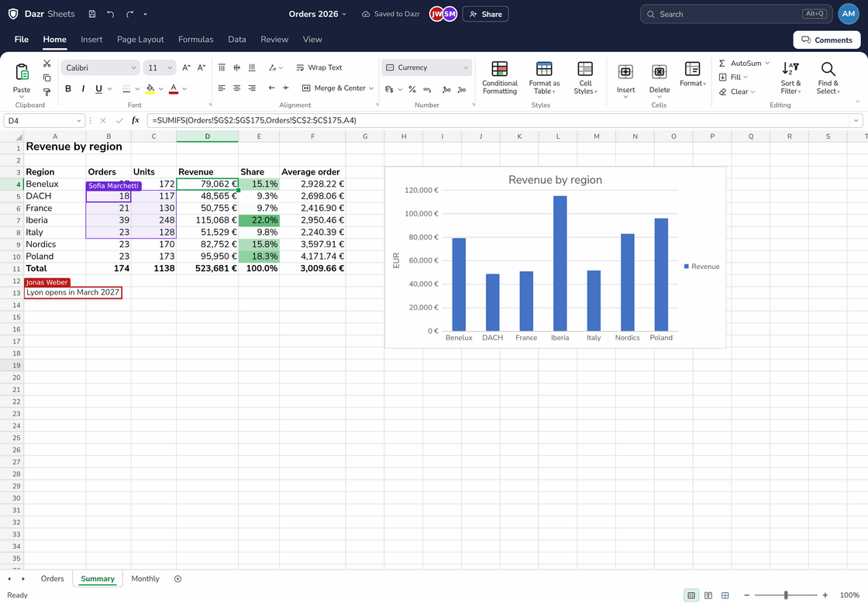Click the Save icon in title bar

click(x=92, y=15)
